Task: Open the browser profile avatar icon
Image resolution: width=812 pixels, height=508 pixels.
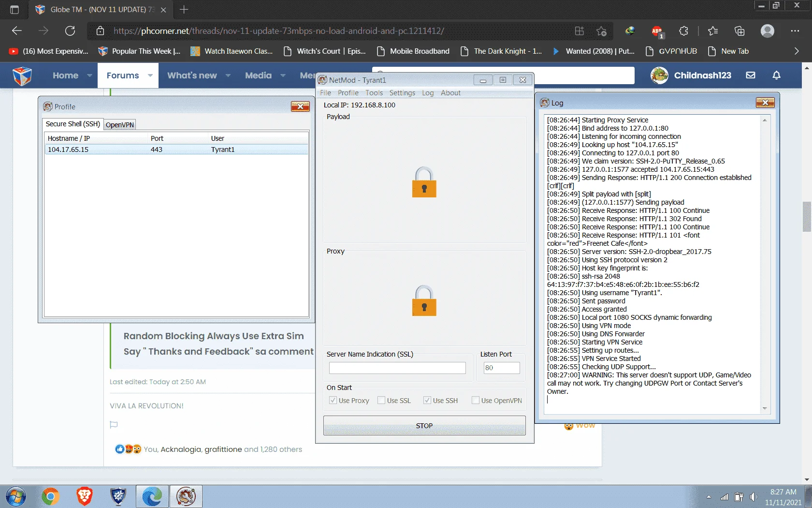Action: pos(768,31)
